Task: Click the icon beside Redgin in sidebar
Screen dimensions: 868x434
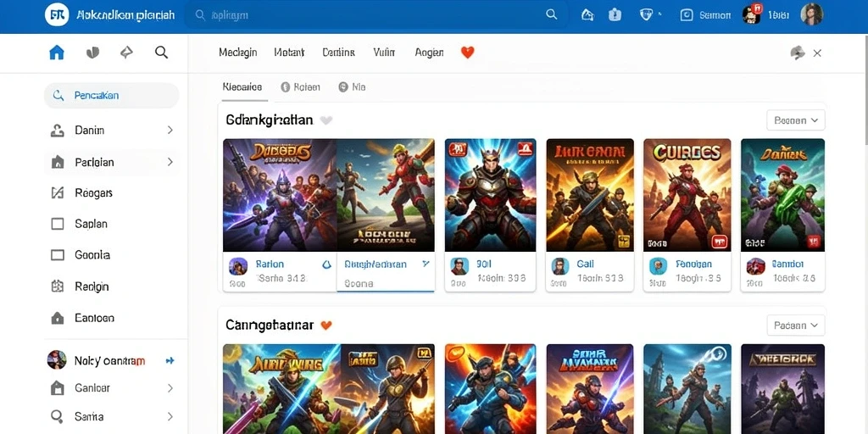Action: coord(58,287)
